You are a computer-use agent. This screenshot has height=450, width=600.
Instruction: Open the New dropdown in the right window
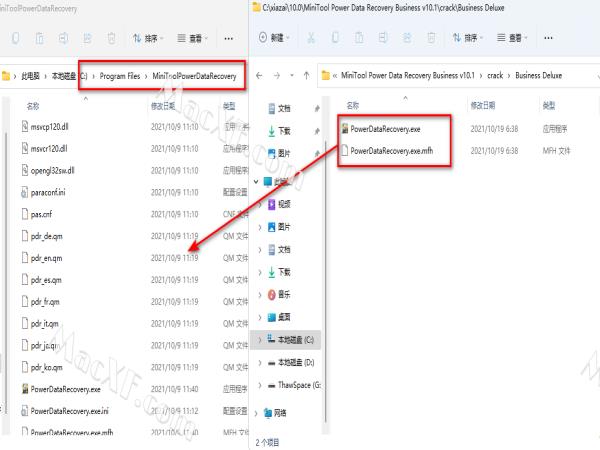pos(273,38)
